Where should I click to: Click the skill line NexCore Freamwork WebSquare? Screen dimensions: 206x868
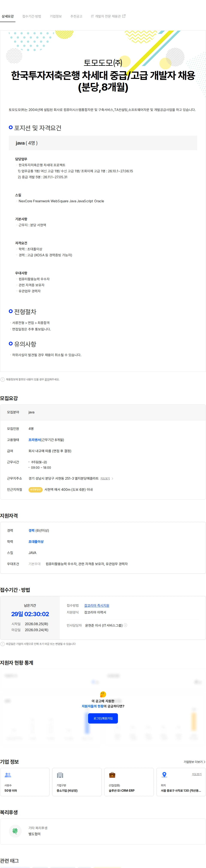pyautogui.click(x=61, y=201)
